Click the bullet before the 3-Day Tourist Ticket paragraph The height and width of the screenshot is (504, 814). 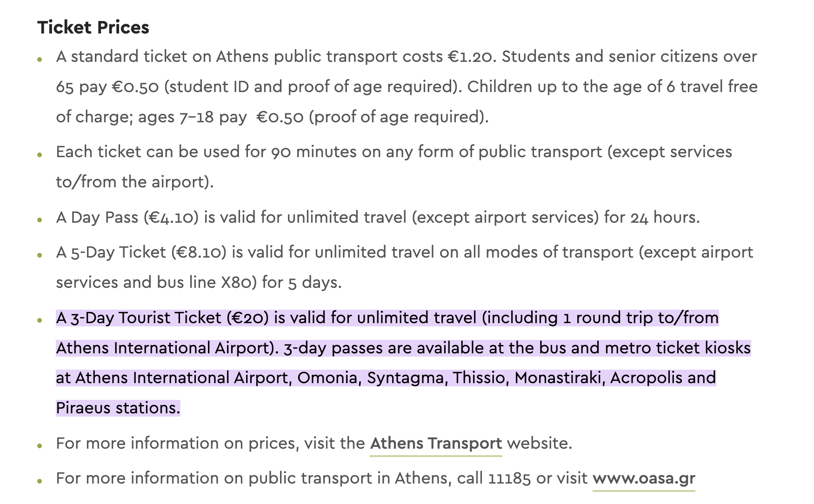click(40, 321)
